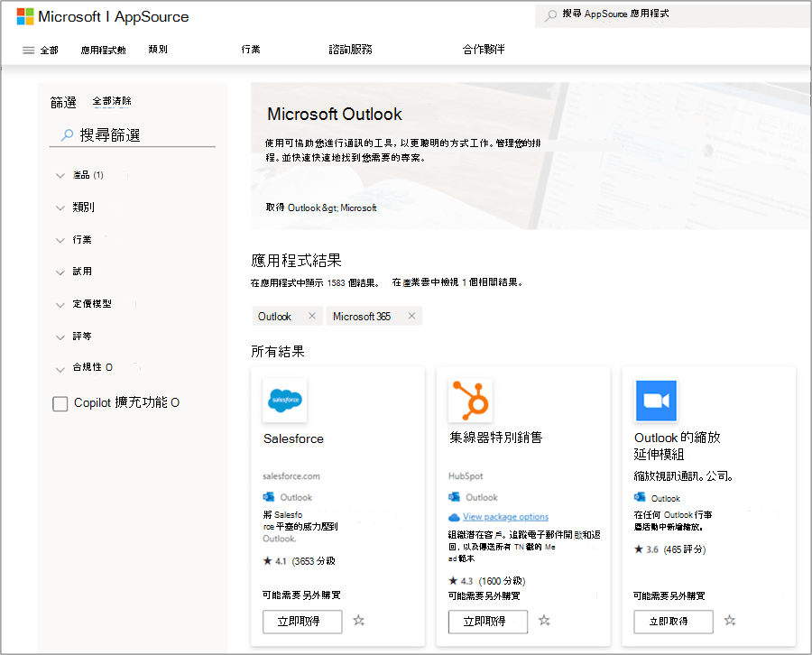Viewport: 812px width, 655px height.
Task: Expand the 類別 filter section
Action: point(76,208)
